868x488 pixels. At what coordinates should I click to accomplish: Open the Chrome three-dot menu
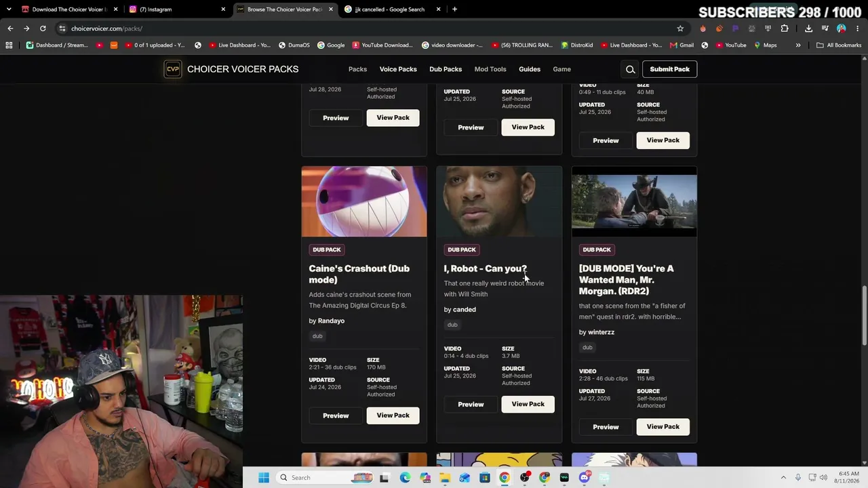point(857,28)
